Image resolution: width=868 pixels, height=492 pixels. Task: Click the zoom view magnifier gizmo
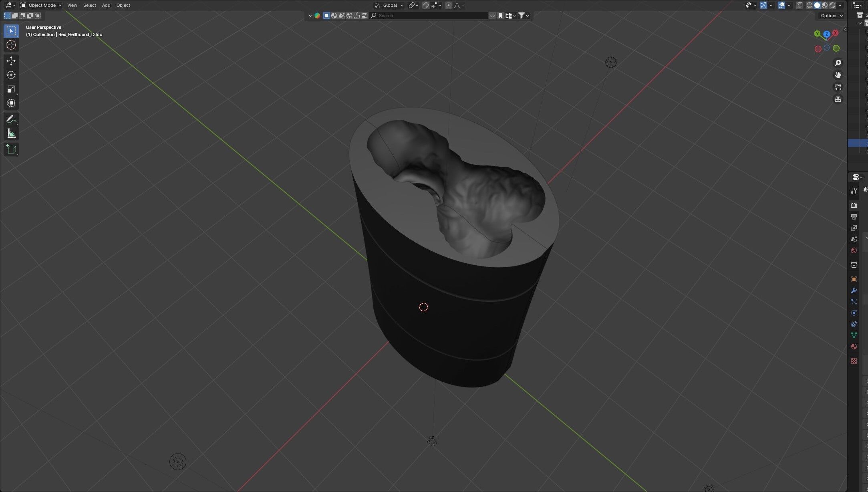point(838,63)
